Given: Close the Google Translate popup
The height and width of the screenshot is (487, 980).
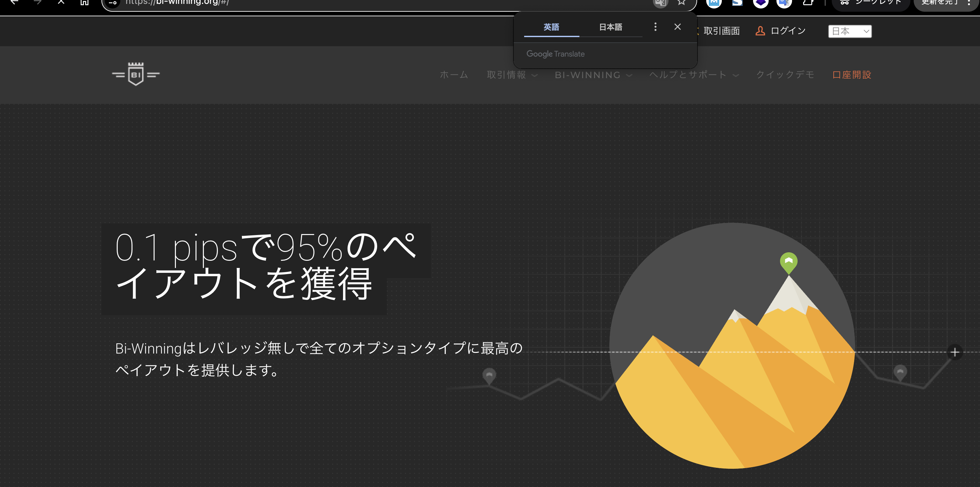Looking at the screenshot, I should pos(678,27).
